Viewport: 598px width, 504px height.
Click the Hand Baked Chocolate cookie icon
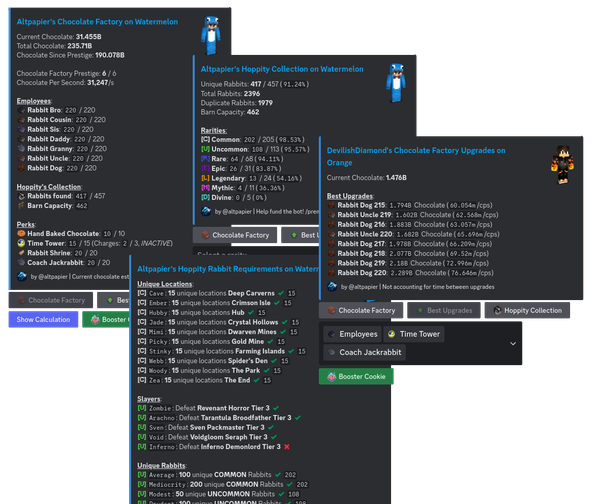click(21, 233)
